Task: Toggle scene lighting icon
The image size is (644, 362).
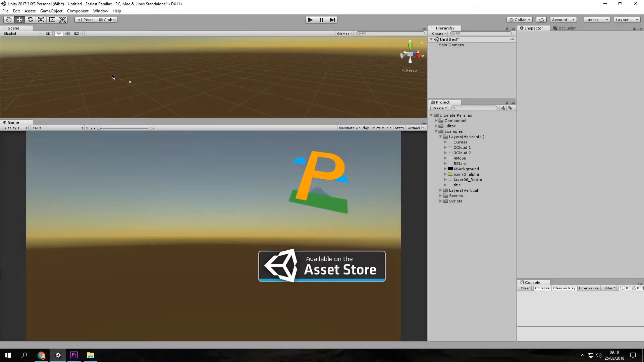Action: [59, 34]
